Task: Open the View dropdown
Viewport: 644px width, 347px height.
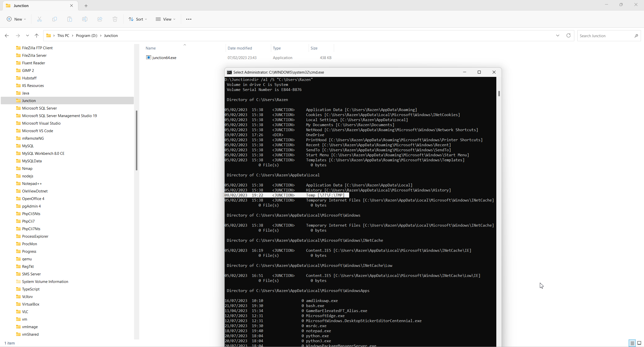Action: coord(165,19)
